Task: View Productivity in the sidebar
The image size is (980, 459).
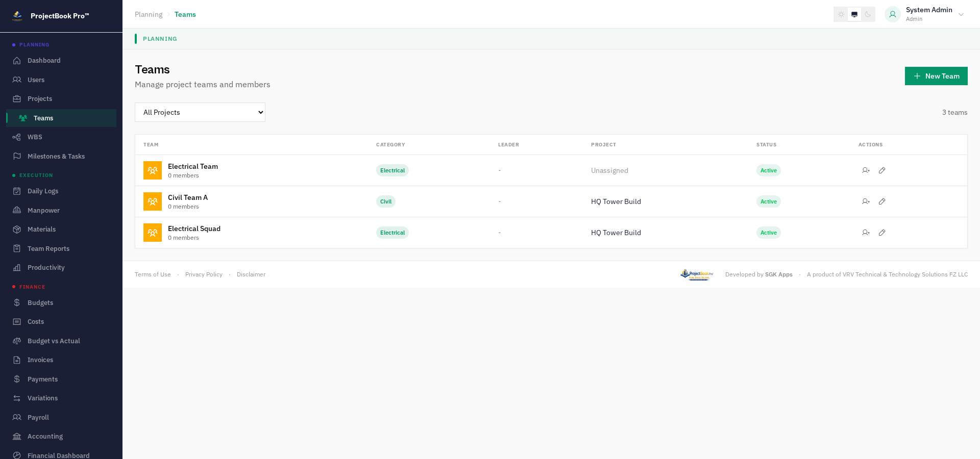Action: coord(61,268)
